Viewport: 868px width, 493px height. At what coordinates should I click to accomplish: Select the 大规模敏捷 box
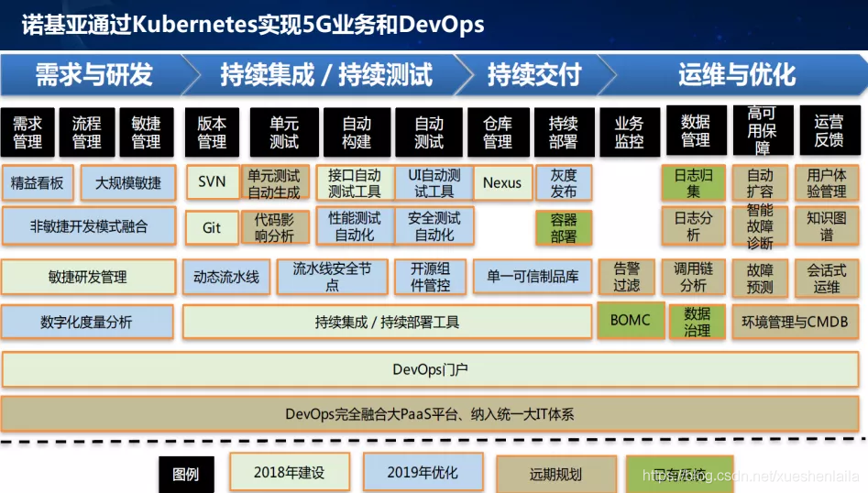(x=128, y=182)
